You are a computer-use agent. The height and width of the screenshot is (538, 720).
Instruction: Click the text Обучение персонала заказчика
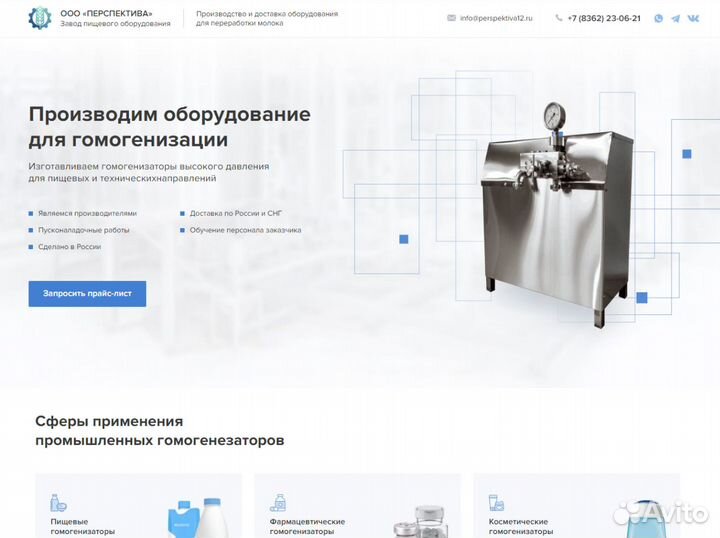(245, 230)
